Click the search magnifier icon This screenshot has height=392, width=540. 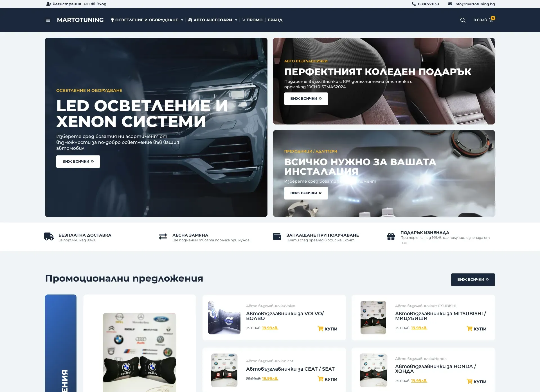pos(463,20)
